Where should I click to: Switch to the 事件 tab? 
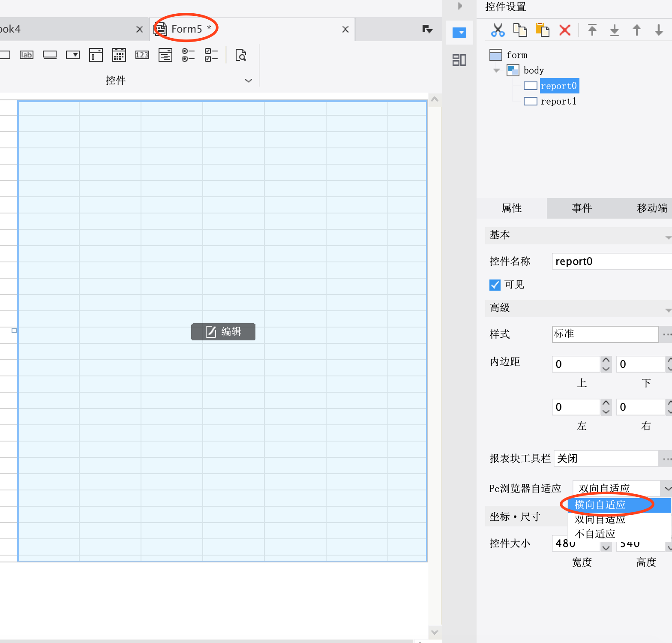click(x=582, y=208)
